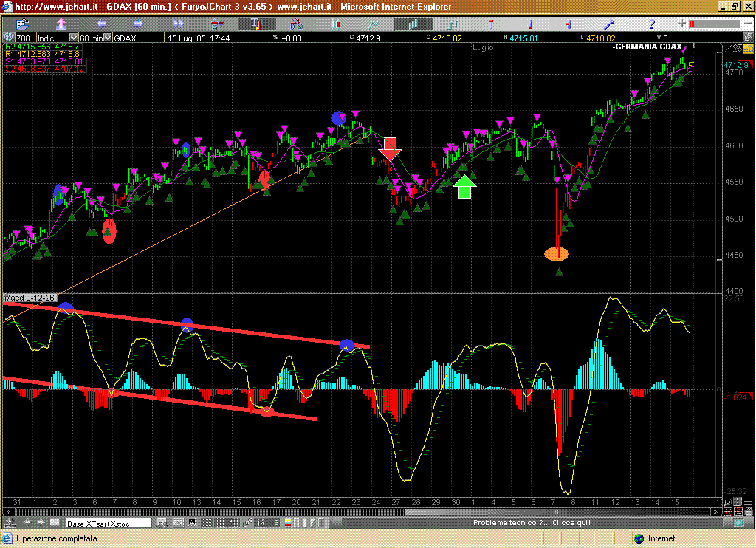Viewport: 756px width, 548px height.
Task: Click the Problema tecnico Clicca qui link
Action: click(532, 523)
